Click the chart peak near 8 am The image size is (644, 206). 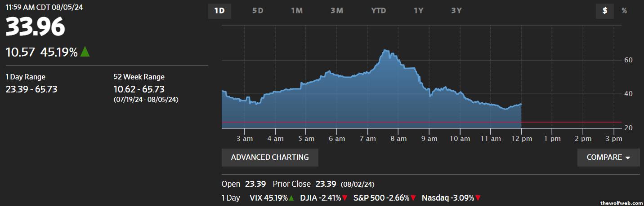385,51
